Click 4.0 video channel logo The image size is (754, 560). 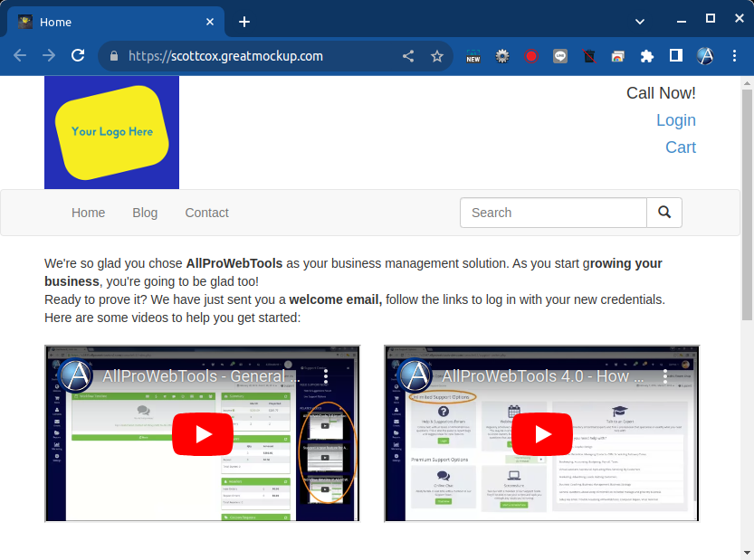[415, 375]
